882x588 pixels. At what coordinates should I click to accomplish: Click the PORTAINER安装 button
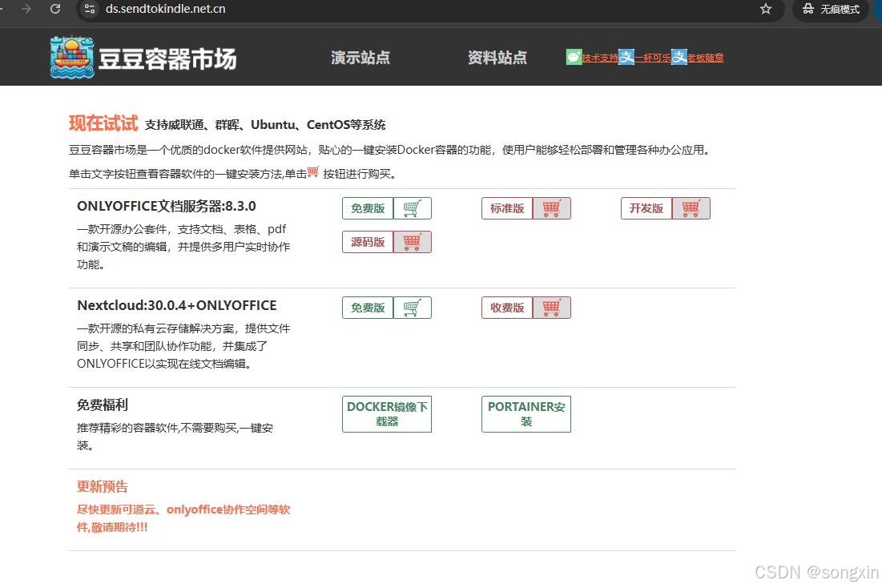click(526, 414)
